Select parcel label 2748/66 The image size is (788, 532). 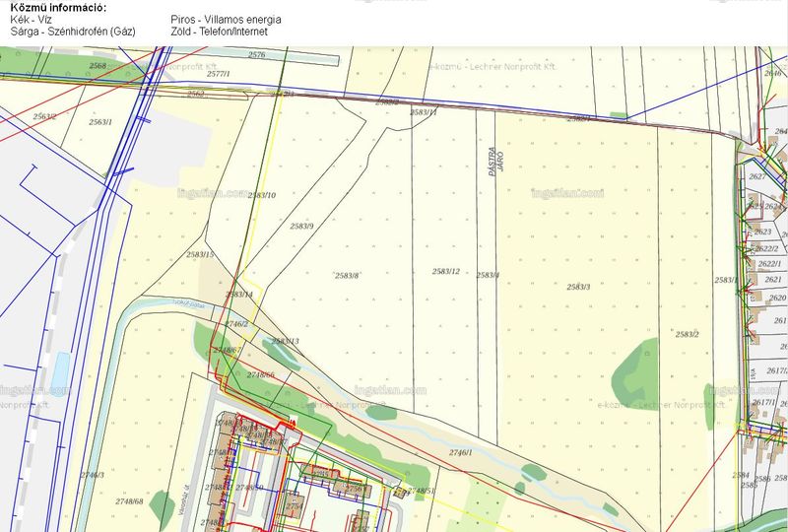click(x=260, y=375)
